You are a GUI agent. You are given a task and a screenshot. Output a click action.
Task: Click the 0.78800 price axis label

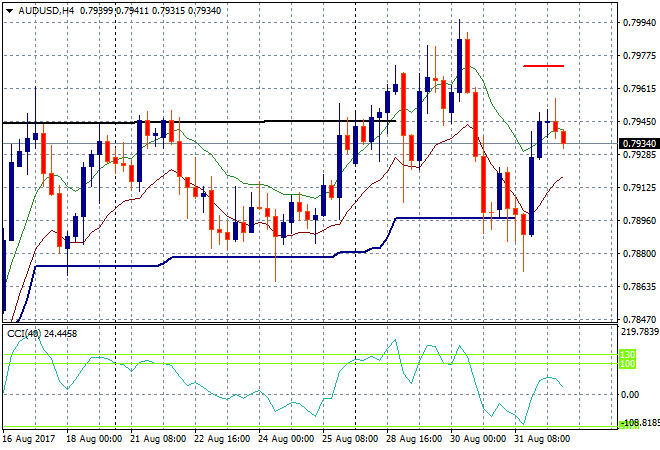click(x=639, y=253)
